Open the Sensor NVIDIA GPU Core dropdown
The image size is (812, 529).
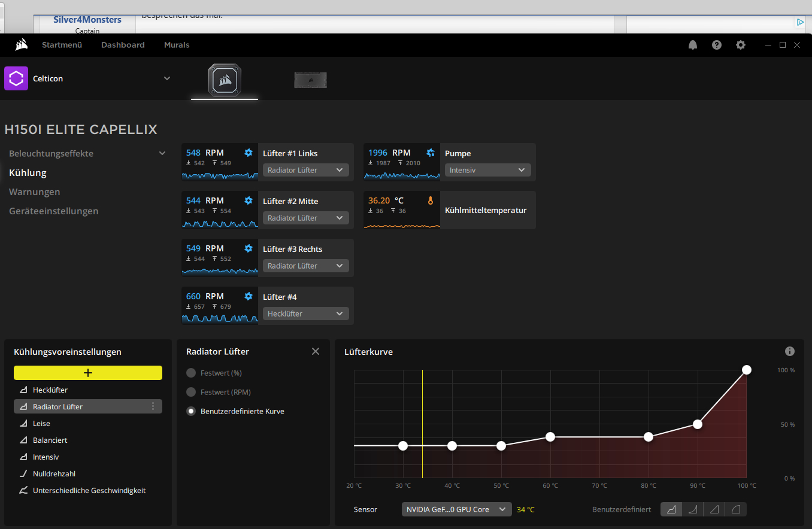tap(456, 509)
